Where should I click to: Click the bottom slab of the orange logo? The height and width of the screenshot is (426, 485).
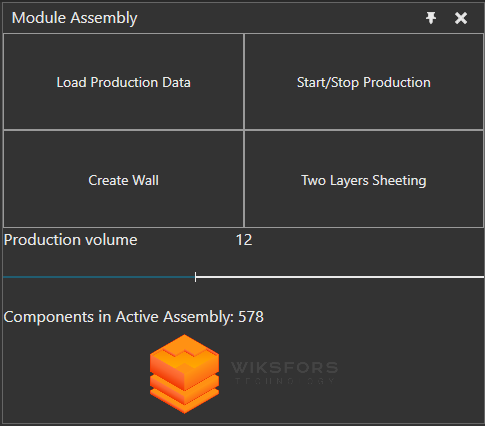tap(184, 402)
